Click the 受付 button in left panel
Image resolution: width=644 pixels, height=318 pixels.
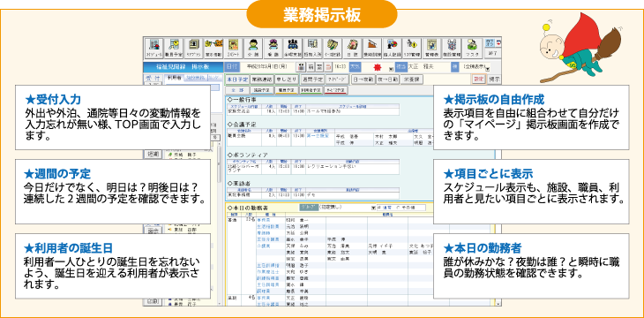click(x=153, y=79)
